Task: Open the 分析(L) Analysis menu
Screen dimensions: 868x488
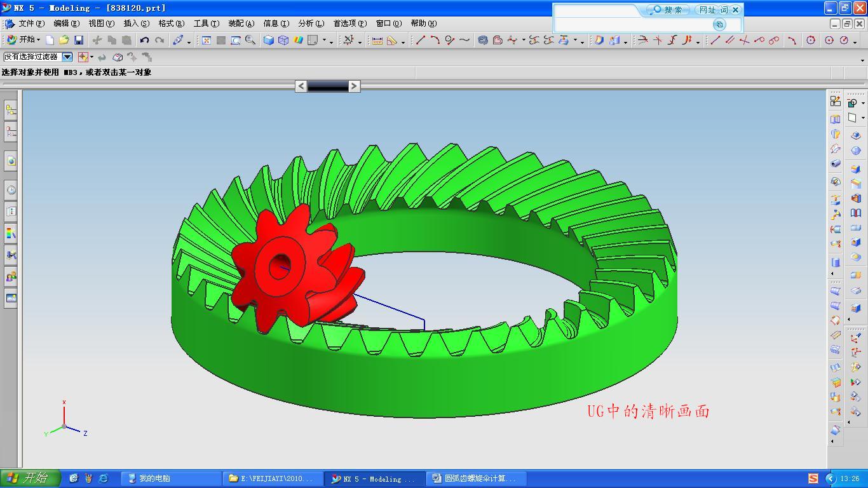Action: (x=311, y=24)
